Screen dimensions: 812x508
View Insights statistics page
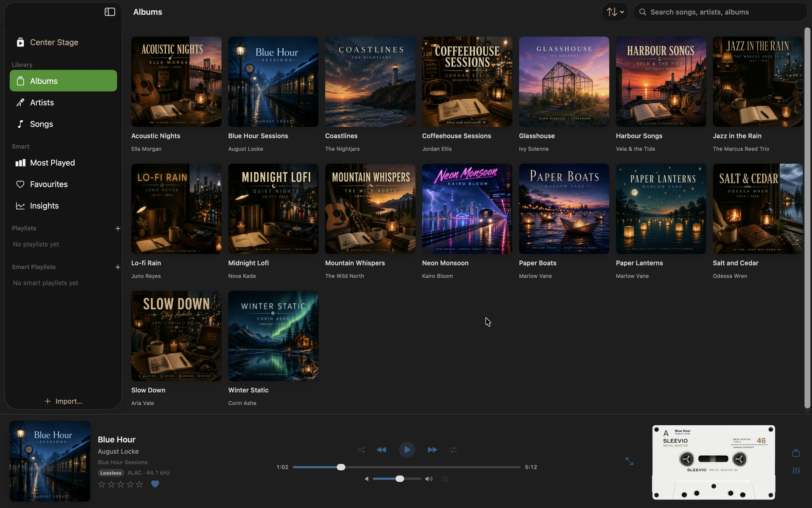tap(63, 206)
